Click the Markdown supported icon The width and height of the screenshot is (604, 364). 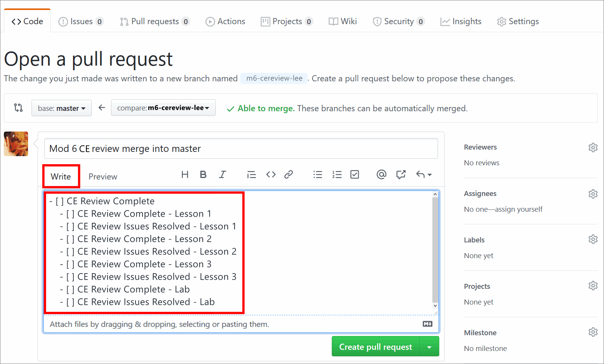tap(427, 324)
